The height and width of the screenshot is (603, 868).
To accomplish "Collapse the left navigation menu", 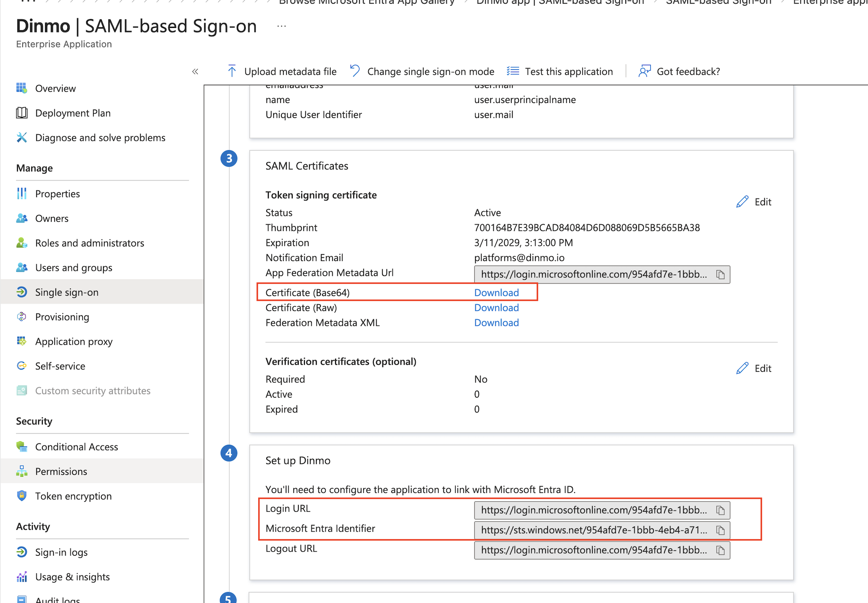I will coord(195,72).
